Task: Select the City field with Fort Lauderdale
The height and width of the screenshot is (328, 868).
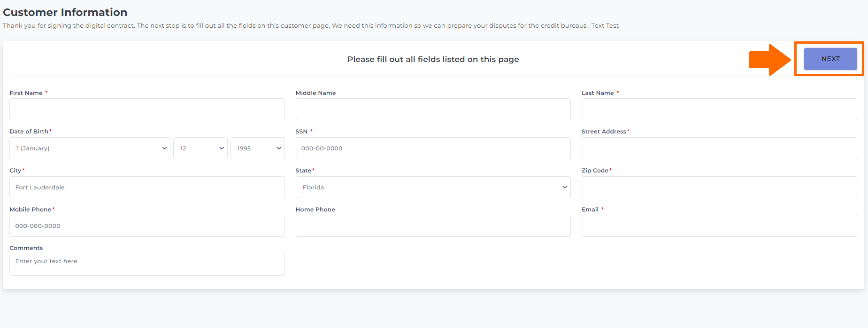Action: tap(147, 187)
